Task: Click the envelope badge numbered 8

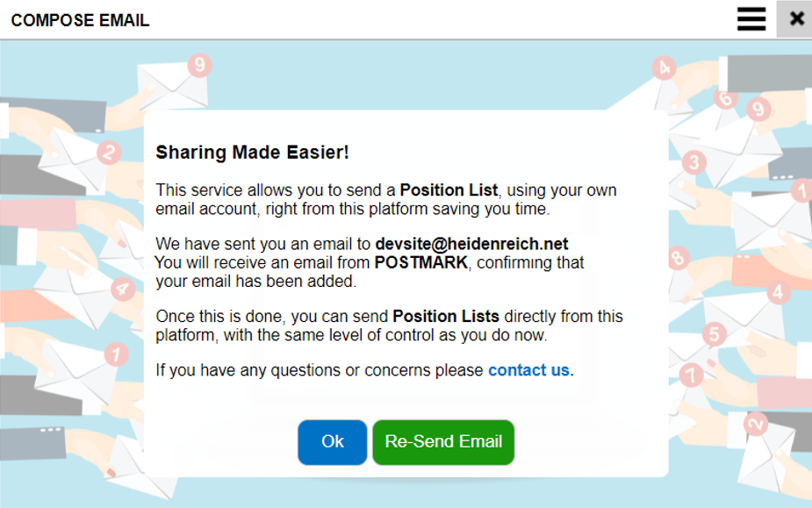Action: 678,257
